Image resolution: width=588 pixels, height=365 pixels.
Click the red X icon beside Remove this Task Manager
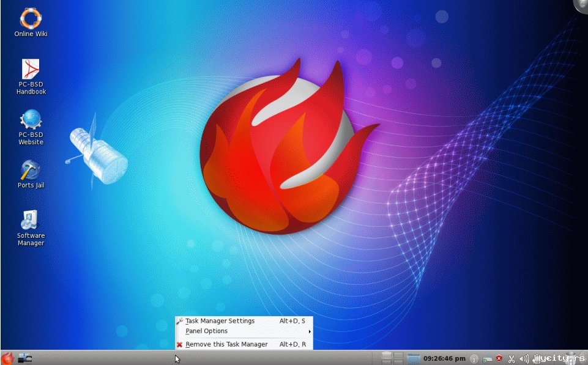180,344
